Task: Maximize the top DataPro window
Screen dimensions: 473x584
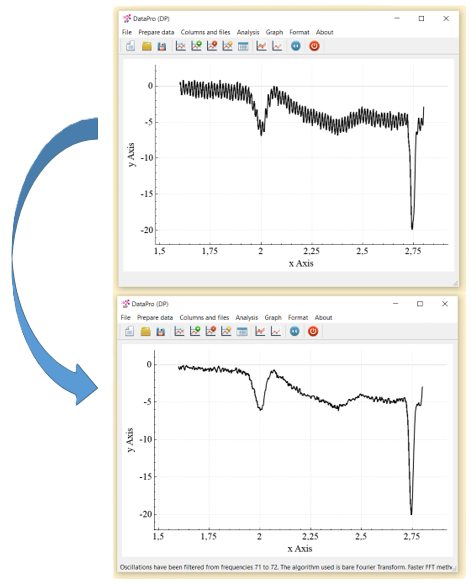Action: [421, 18]
